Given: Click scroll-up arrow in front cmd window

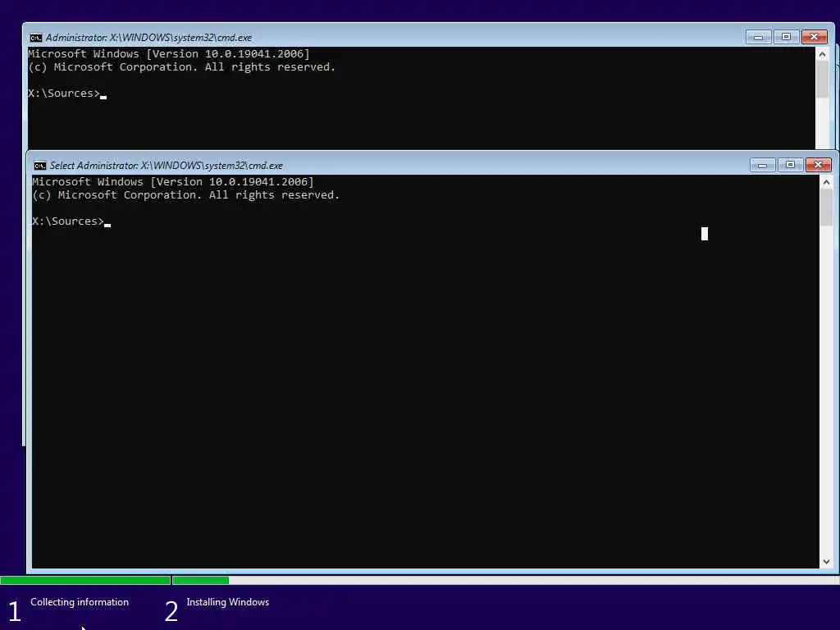Looking at the screenshot, I should 826,183.
